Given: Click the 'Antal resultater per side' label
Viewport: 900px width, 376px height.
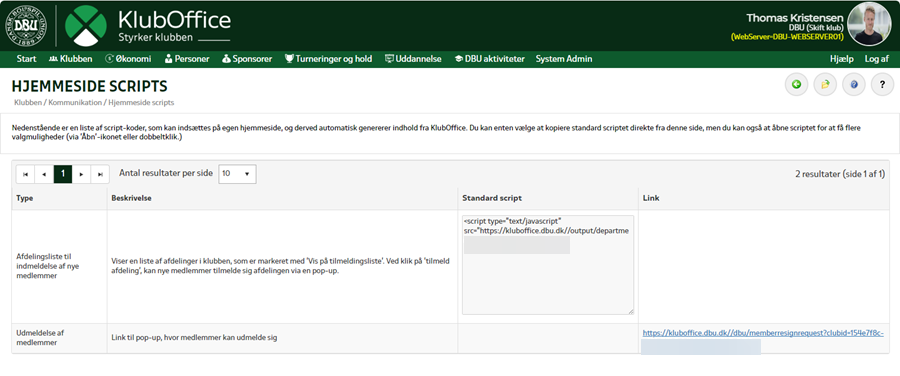Looking at the screenshot, I should pyautogui.click(x=166, y=173).
